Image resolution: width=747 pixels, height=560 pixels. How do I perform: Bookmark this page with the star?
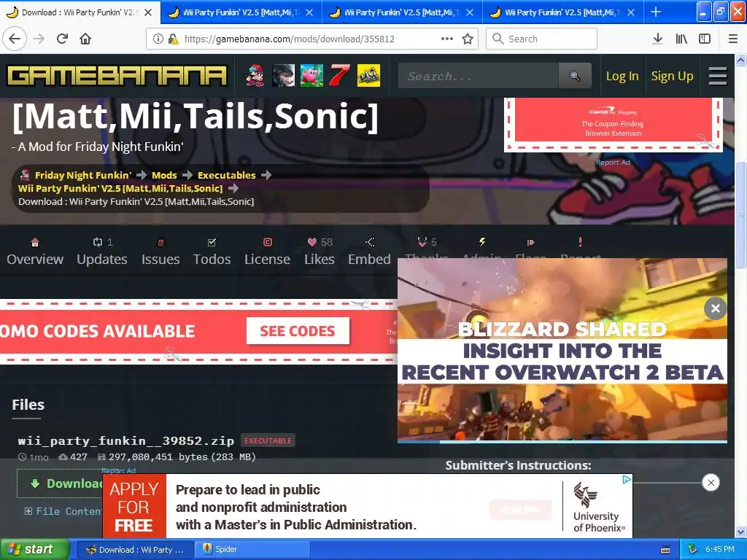[x=468, y=39]
